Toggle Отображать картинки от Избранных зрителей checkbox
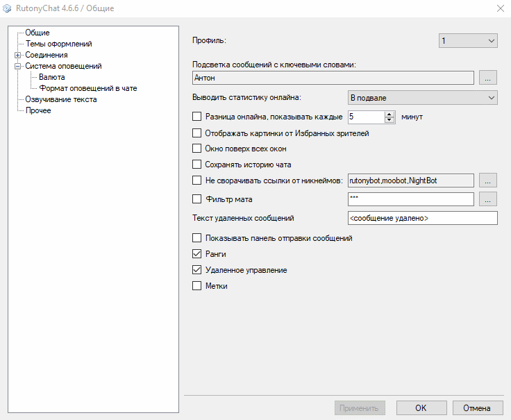The height and width of the screenshot is (420, 511). pyautogui.click(x=196, y=133)
